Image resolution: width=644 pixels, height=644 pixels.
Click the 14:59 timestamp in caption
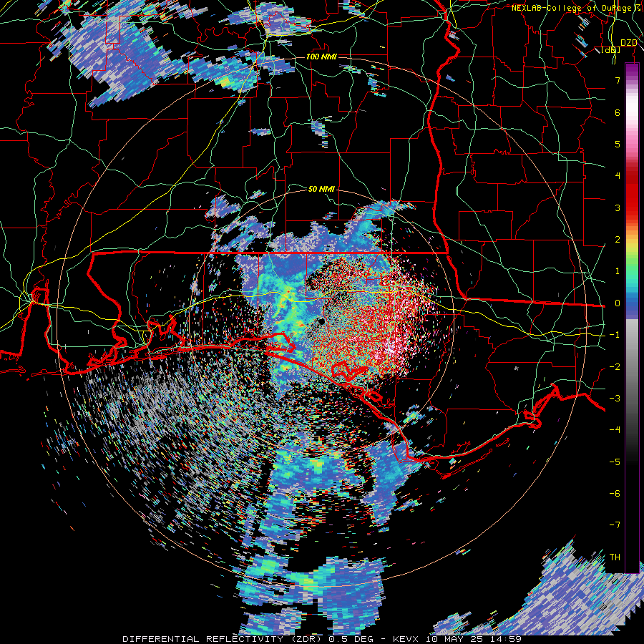505,639
